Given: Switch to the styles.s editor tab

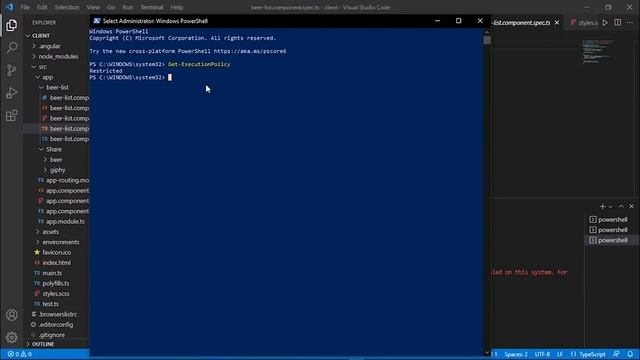Looking at the screenshot, I should pos(584,23).
